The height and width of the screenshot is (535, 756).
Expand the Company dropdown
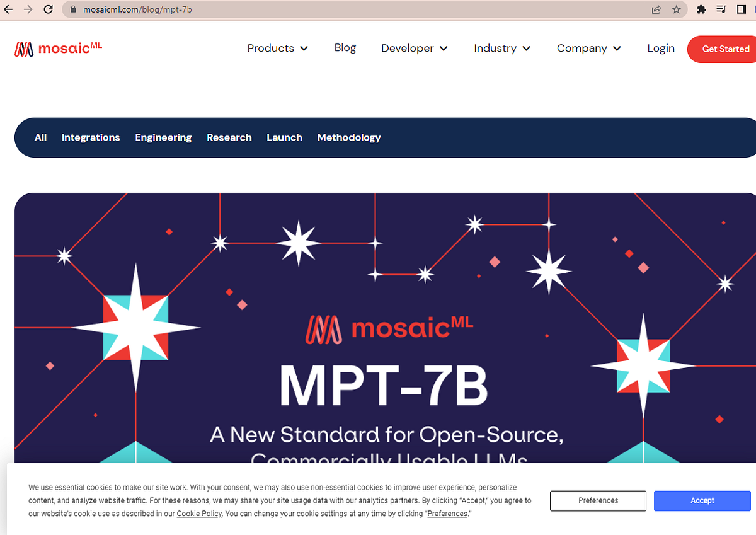click(x=588, y=48)
